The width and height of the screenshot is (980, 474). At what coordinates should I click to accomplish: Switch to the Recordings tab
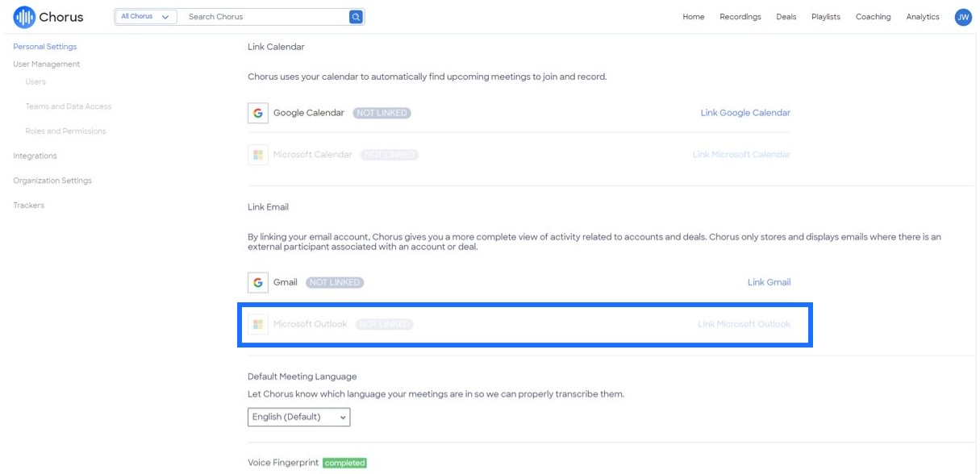741,16
